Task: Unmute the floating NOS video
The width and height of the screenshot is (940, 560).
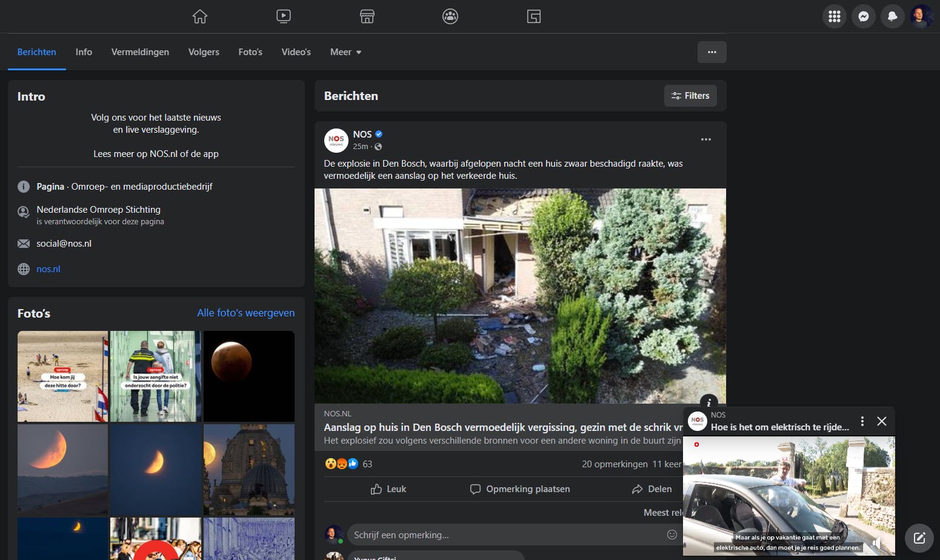Action: coord(877,543)
